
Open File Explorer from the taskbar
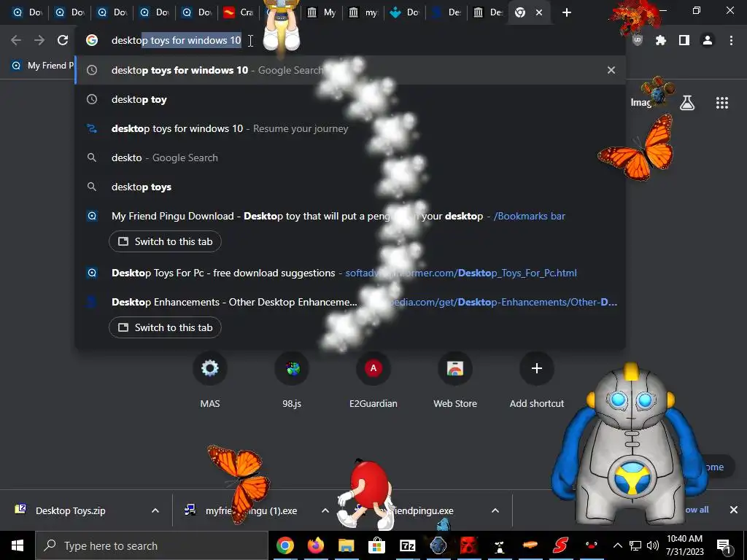(347, 545)
